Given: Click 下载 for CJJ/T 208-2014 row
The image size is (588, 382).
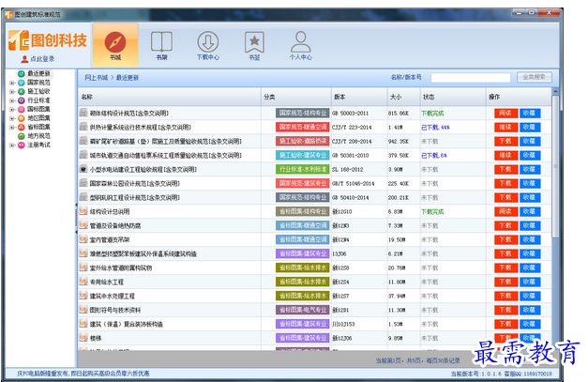Looking at the screenshot, I should coord(505,141).
